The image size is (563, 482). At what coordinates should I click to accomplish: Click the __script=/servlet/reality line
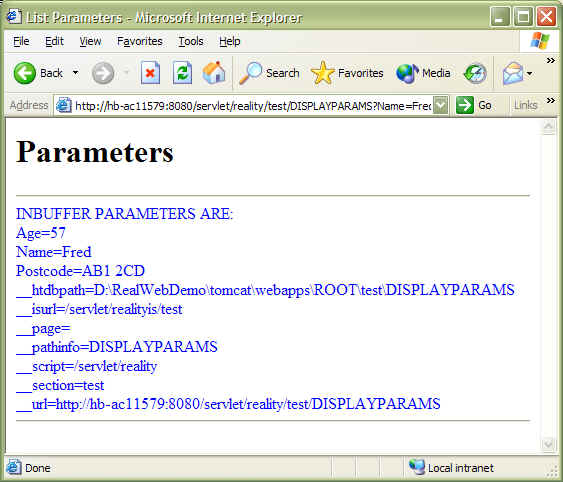(x=87, y=366)
